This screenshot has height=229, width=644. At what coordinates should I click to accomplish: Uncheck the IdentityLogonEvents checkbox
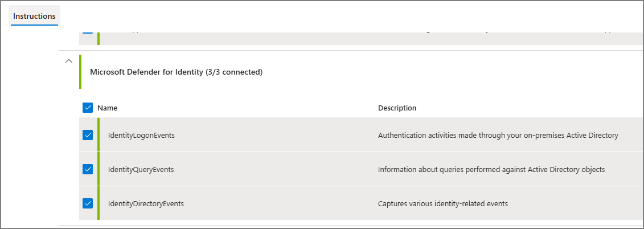pos(88,135)
